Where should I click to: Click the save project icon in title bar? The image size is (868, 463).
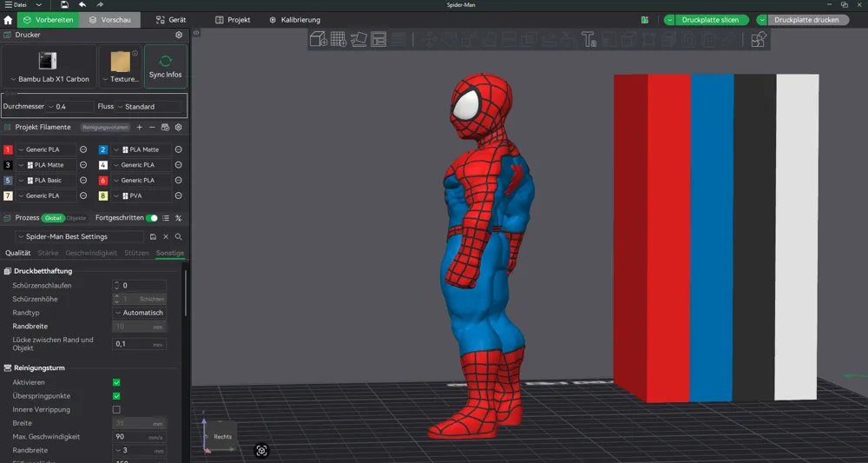pyautogui.click(x=65, y=4)
